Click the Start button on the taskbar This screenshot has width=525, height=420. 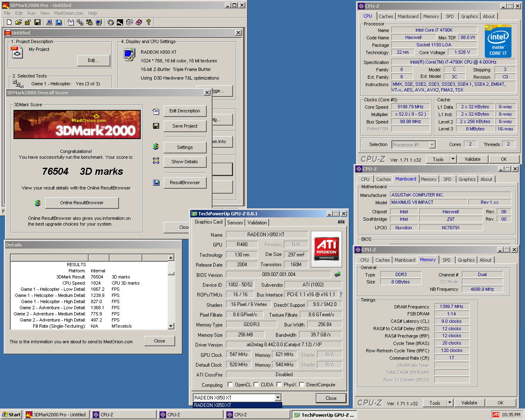tap(11, 415)
